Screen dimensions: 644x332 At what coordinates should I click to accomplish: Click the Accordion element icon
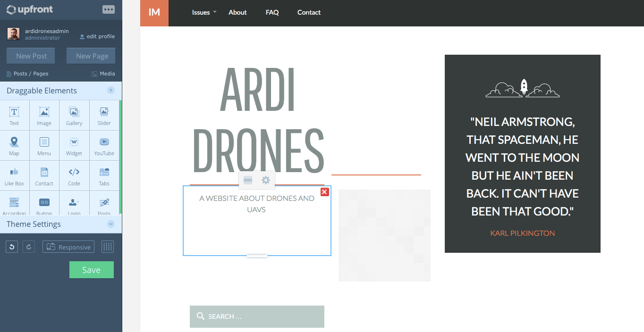coord(14,205)
